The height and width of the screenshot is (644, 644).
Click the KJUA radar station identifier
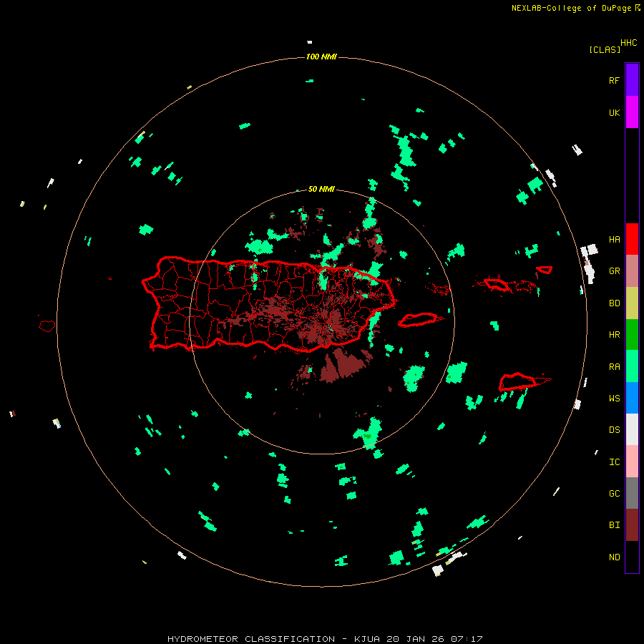367,639
